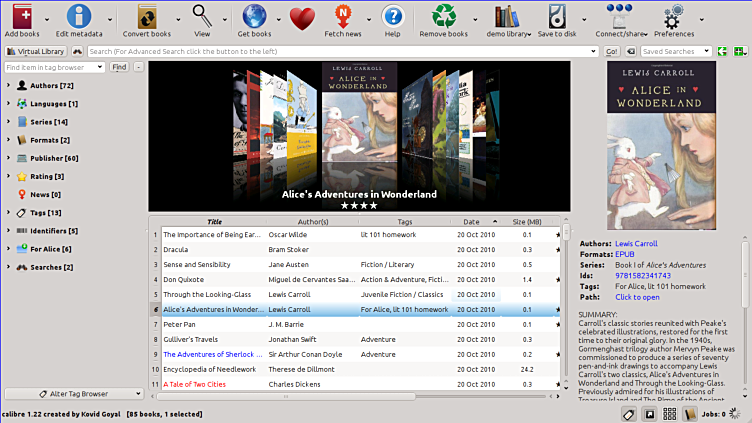The image size is (752, 423).
Task: Toggle the Tag Browser panel in status bar
Action: pyautogui.click(x=629, y=413)
